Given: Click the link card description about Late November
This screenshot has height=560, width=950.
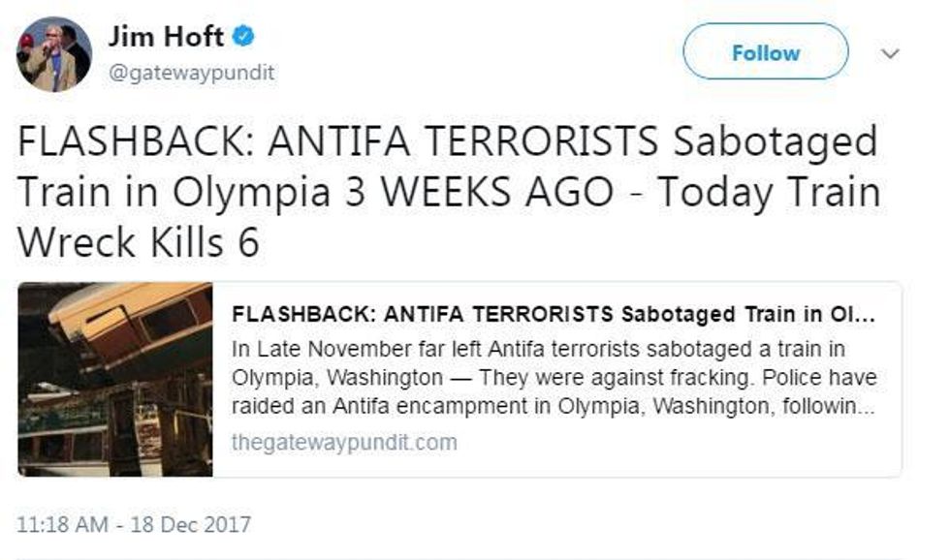Looking at the screenshot, I should 554,377.
